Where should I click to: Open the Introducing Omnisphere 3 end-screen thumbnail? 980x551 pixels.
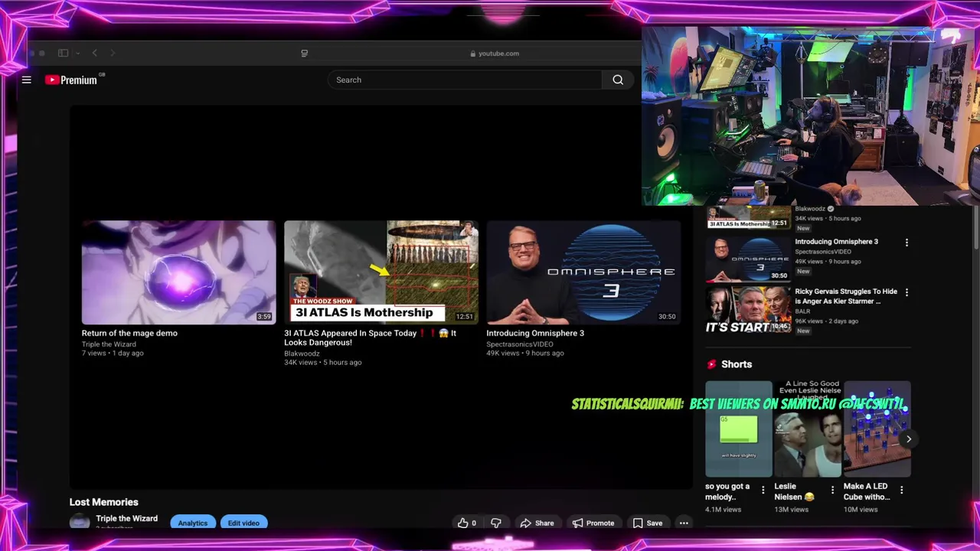tap(583, 272)
